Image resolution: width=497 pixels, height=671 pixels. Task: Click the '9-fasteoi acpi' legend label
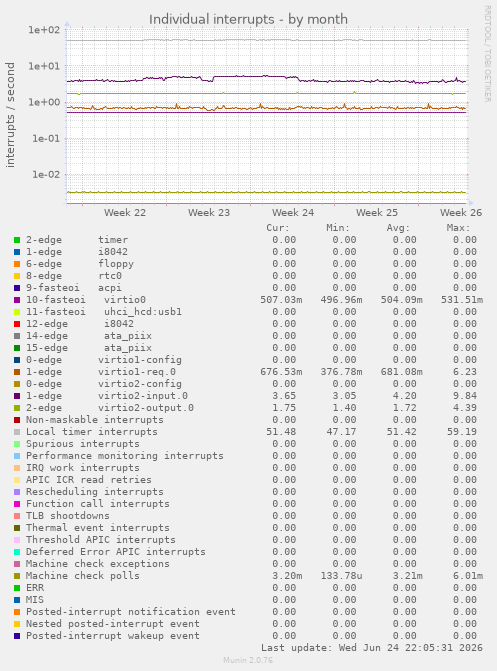tap(74, 288)
